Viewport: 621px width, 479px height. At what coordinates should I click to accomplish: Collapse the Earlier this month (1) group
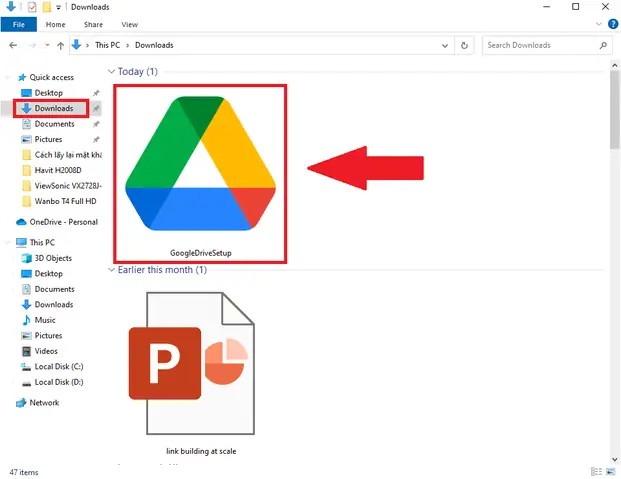tap(111, 269)
